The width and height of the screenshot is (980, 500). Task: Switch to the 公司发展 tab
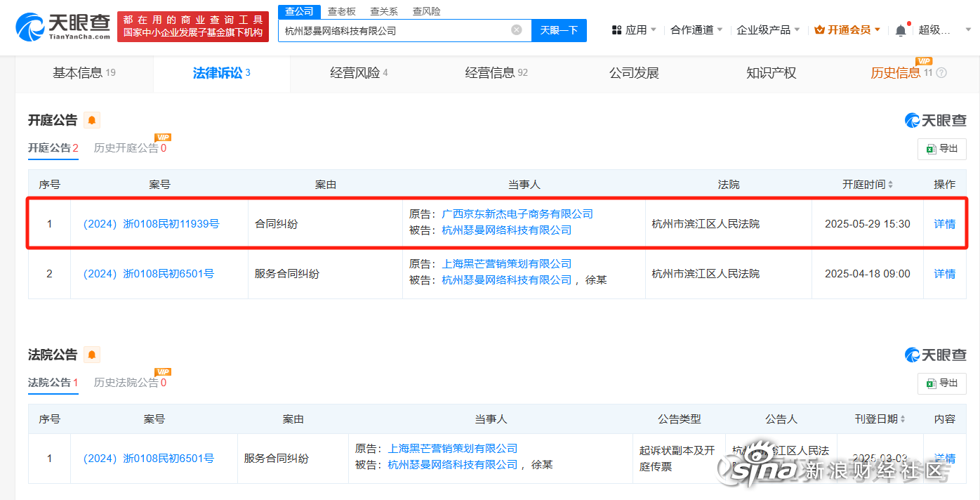point(634,73)
